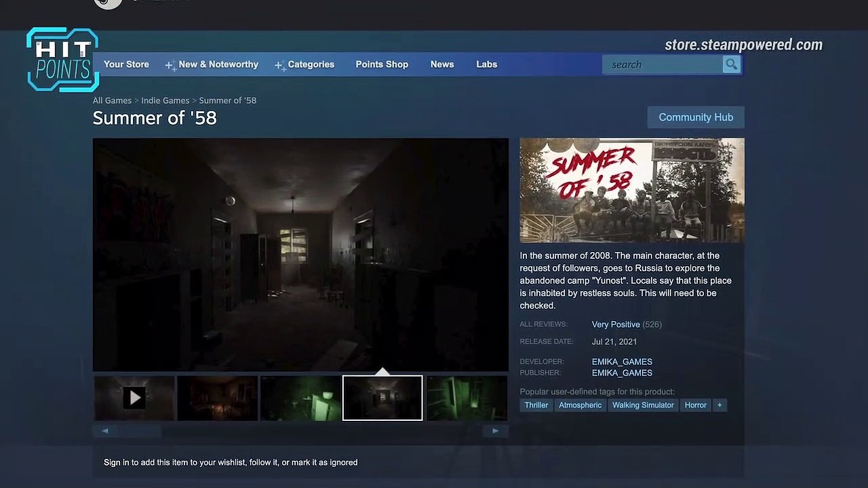Open the News section
This screenshot has width=868, height=488.
pyautogui.click(x=442, y=64)
